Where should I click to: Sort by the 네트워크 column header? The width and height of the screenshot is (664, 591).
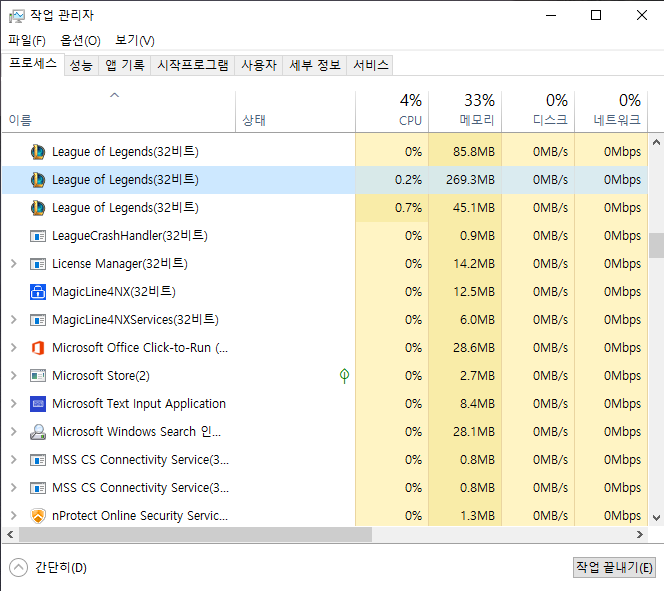click(611, 112)
